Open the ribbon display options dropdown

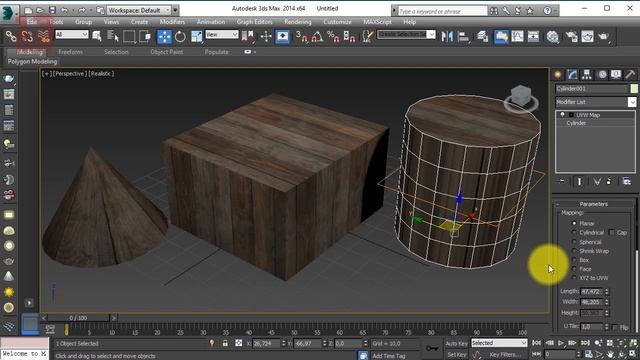(250, 52)
